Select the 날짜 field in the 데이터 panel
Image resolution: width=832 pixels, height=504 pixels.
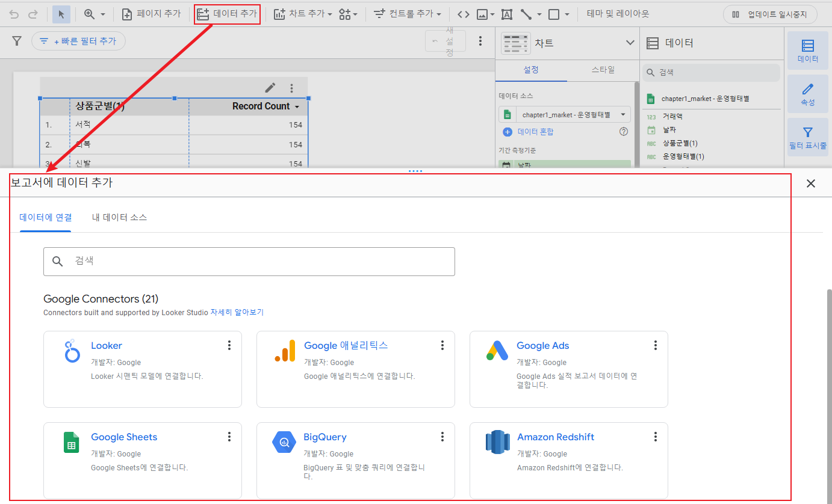point(669,130)
